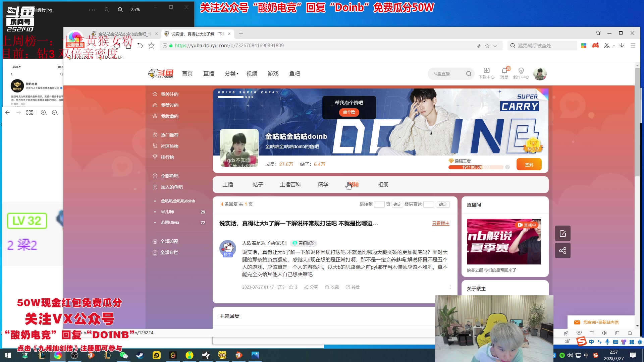
Task: Click the floating share icon
Action: [563, 250]
